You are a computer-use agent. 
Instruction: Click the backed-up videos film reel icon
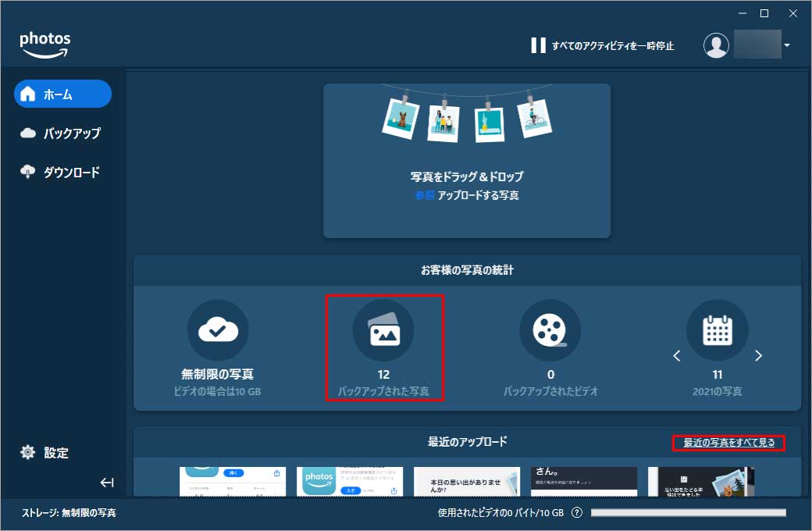coord(550,330)
